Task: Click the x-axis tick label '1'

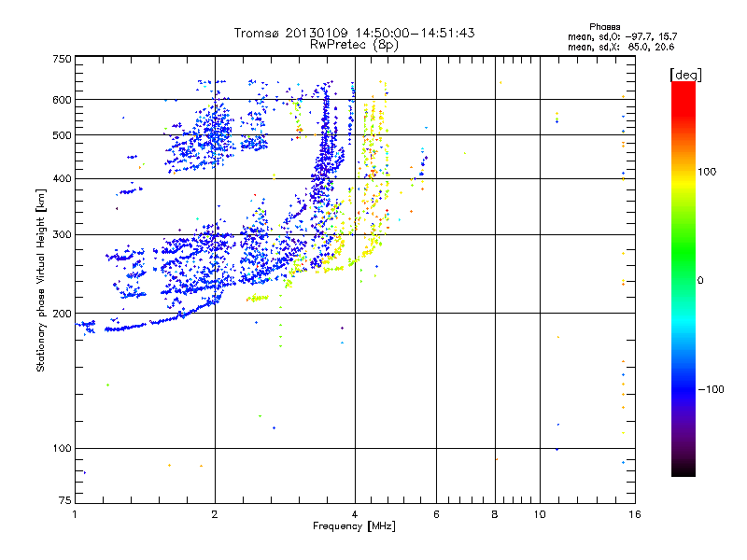Action: [x=76, y=514]
